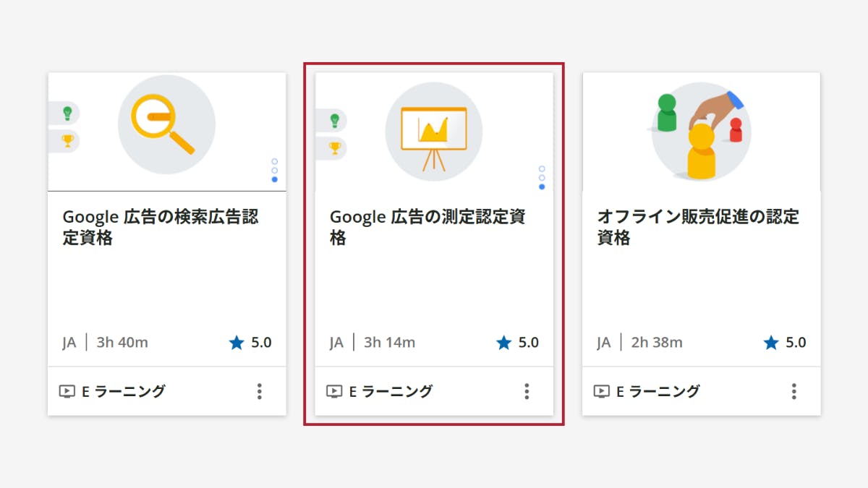Open the オフライン販売促進の認定資格 title link

[x=697, y=227]
